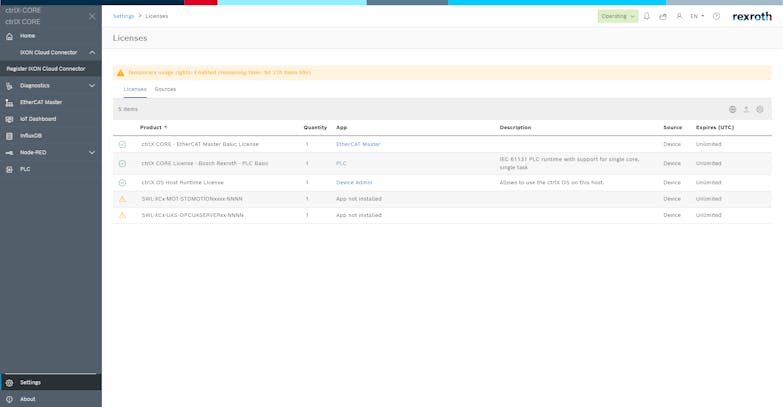The height and width of the screenshot is (407, 783).
Task: Open the help question mark icon
Action: (x=716, y=16)
